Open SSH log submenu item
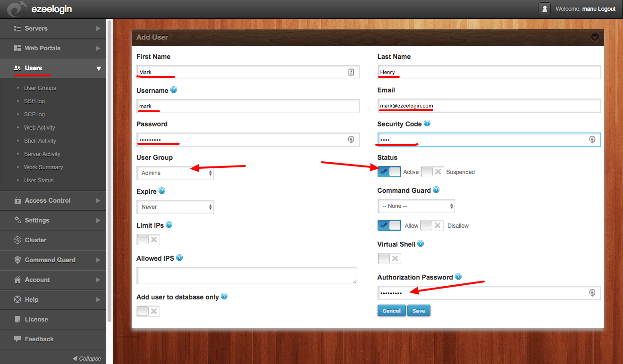The image size is (623, 364). [34, 101]
